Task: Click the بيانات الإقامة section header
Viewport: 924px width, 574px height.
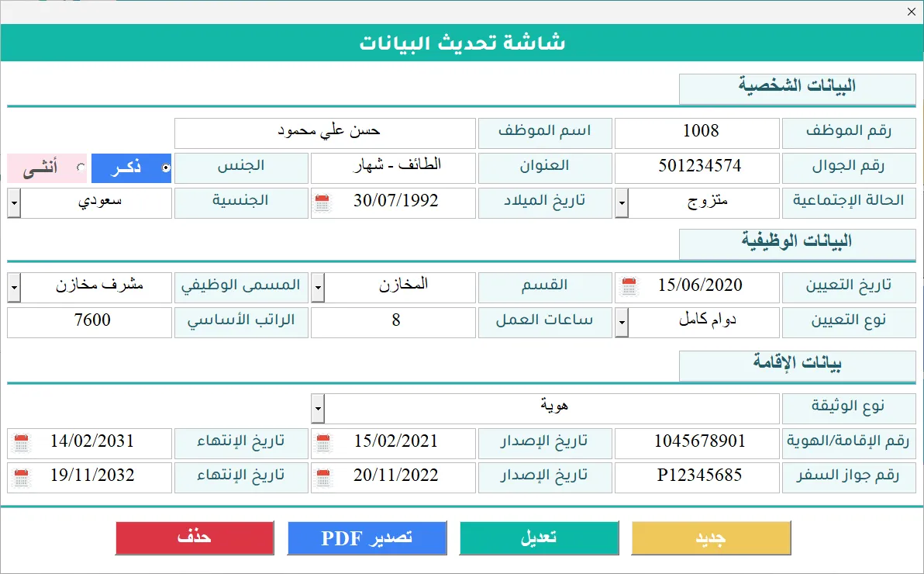Action: (798, 366)
